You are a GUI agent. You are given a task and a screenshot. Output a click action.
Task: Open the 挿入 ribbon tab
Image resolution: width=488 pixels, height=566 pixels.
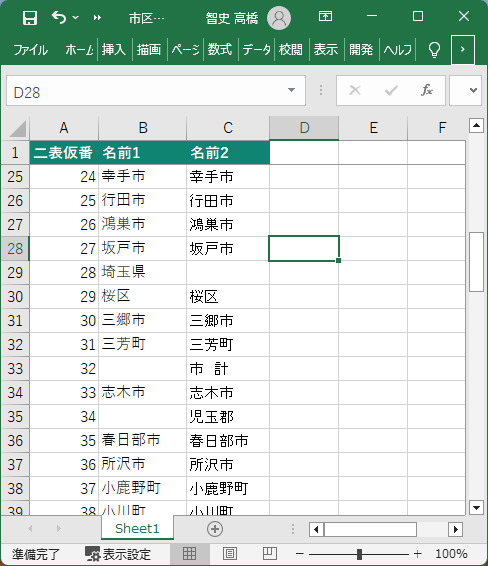pyautogui.click(x=114, y=49)
